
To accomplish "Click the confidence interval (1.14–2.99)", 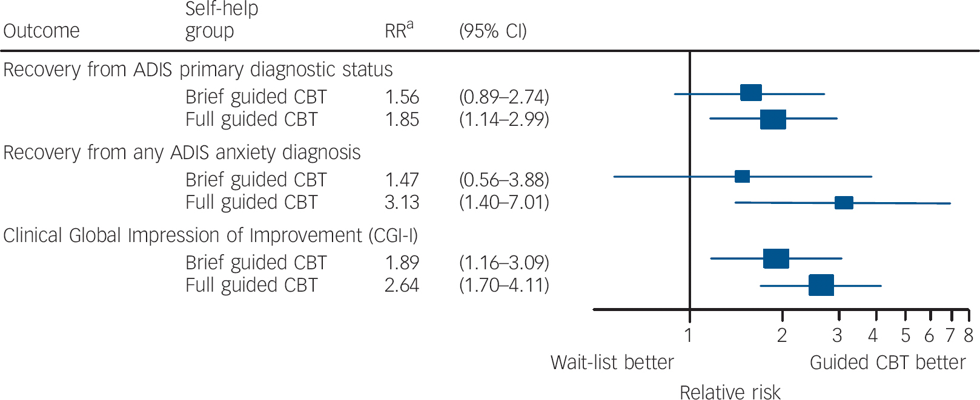I will coord(504,119).
